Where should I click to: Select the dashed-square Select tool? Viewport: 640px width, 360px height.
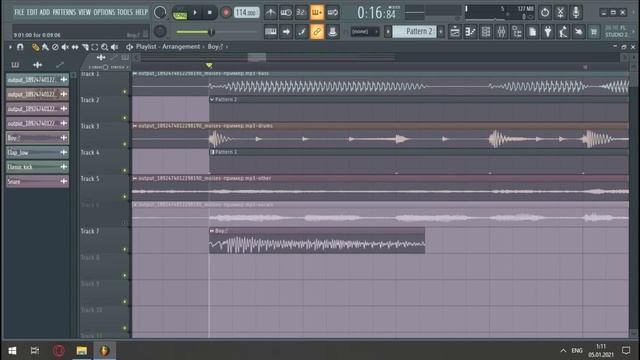(95, 47)
